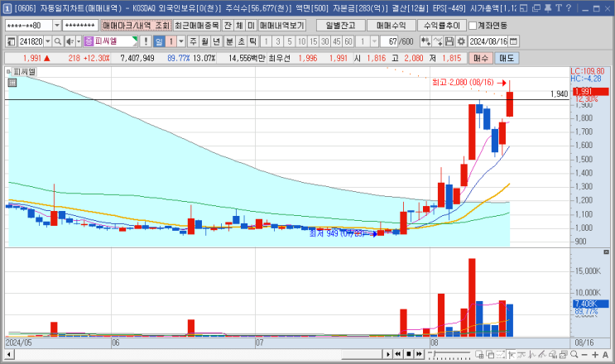
Task: Click the overlapping windows copy icon
Action: coord(490,355)
